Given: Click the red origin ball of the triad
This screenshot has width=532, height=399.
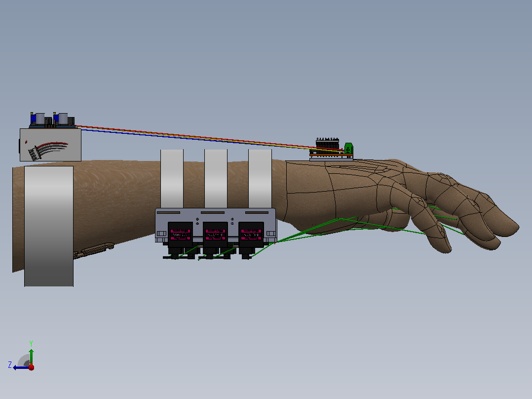Looking at the screenshot, I should (x=31, y=367).
